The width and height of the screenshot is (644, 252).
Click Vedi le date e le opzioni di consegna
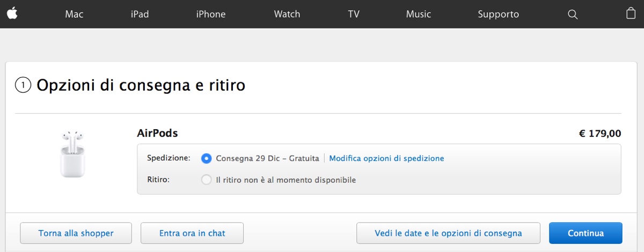point(448,233)
